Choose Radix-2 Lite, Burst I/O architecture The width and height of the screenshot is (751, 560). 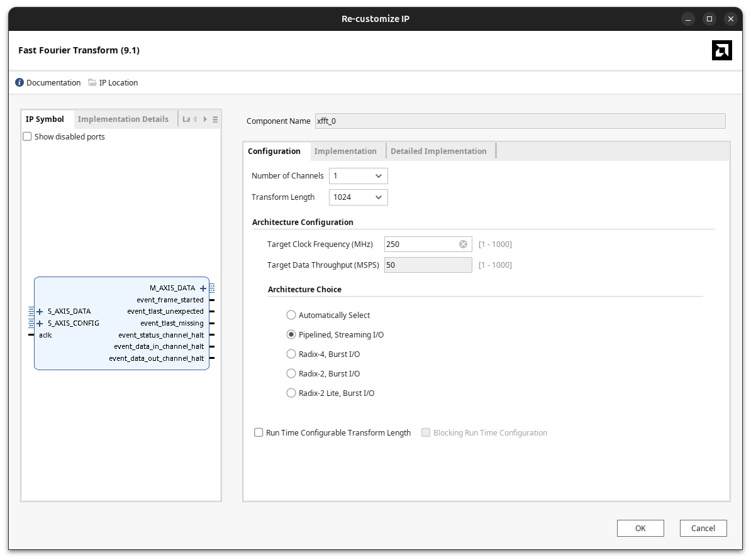[291, 393]
